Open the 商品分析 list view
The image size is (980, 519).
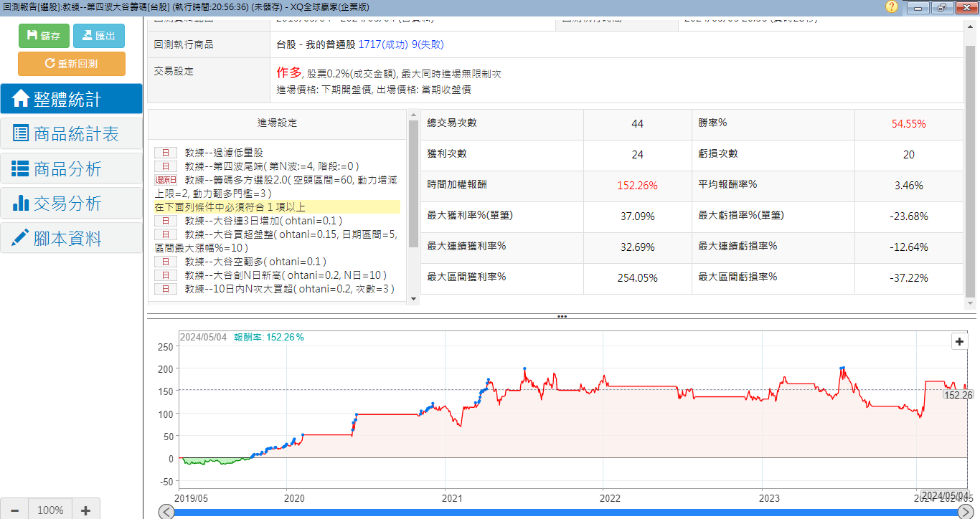click(x=71, y=169)
